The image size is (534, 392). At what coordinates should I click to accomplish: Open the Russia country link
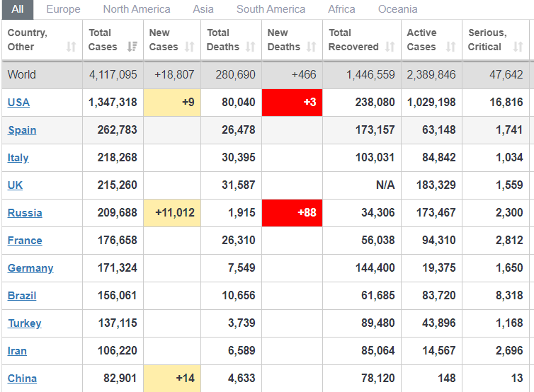[x=25, y=213]
